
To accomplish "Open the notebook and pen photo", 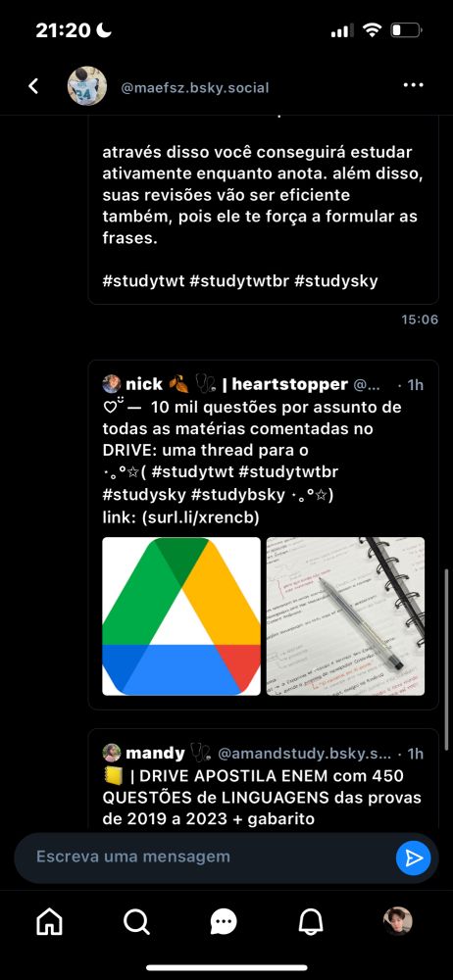I will click(345, 616).
